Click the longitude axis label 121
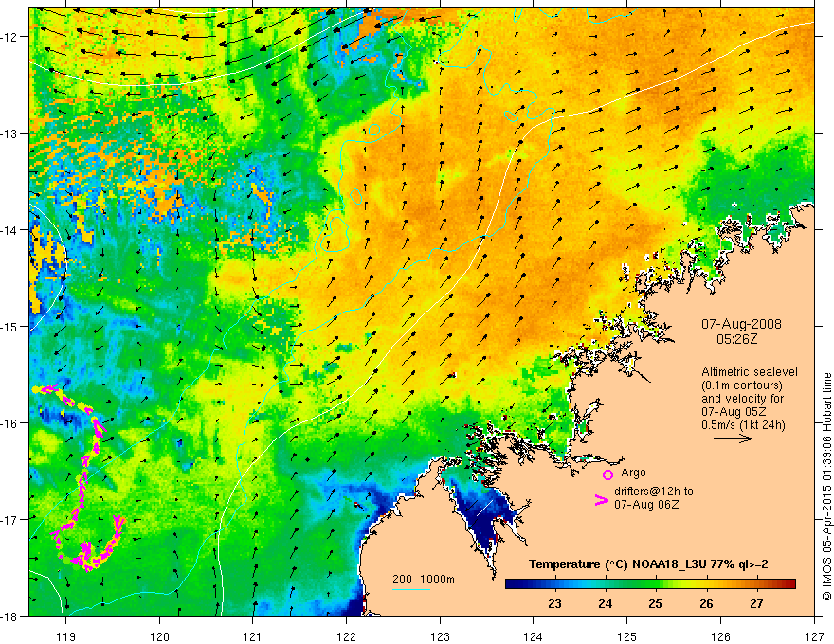Viewport: 834px width, 644px height. tap(253, 636)
